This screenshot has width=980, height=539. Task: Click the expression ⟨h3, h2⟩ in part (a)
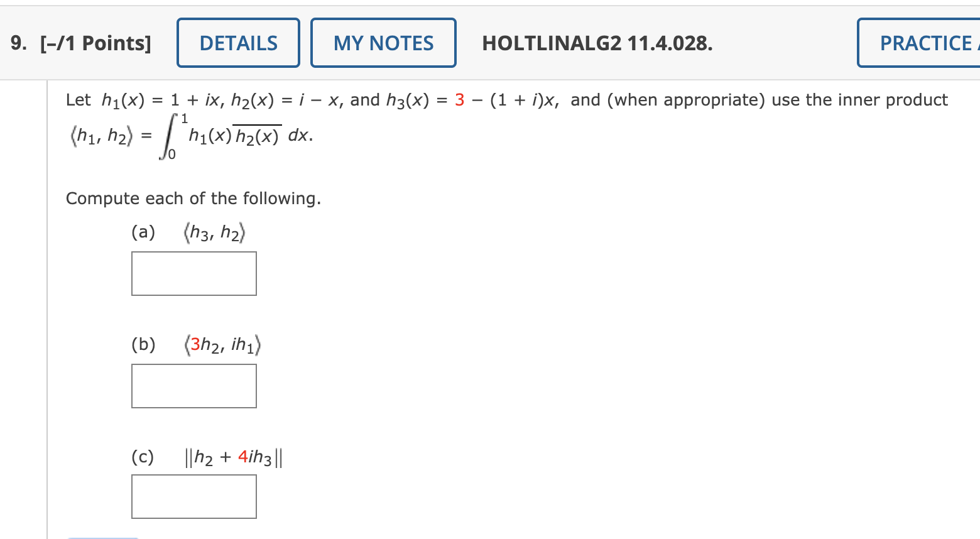pos(215,231)
